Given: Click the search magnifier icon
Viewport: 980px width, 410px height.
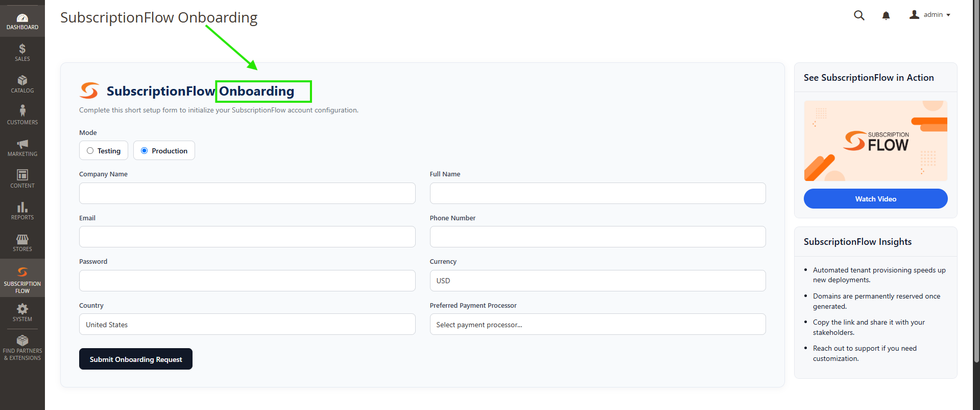Looking at the screenshot, I should point(859,15).
